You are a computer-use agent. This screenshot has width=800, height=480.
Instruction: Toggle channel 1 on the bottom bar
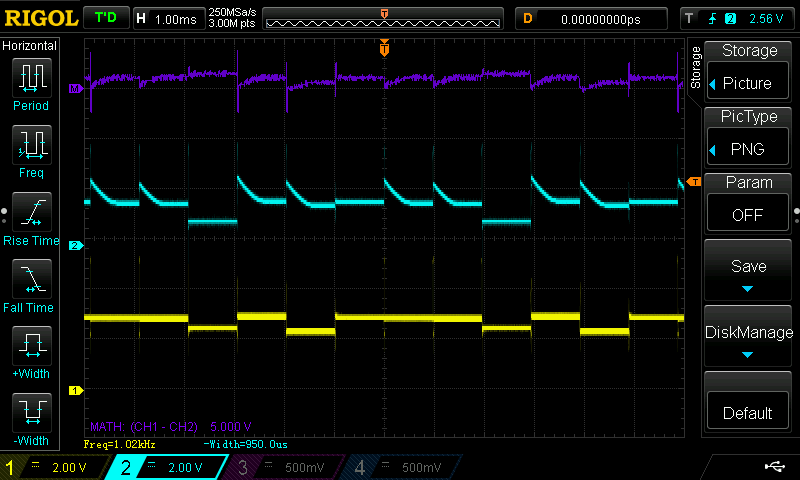coord(54,467)
